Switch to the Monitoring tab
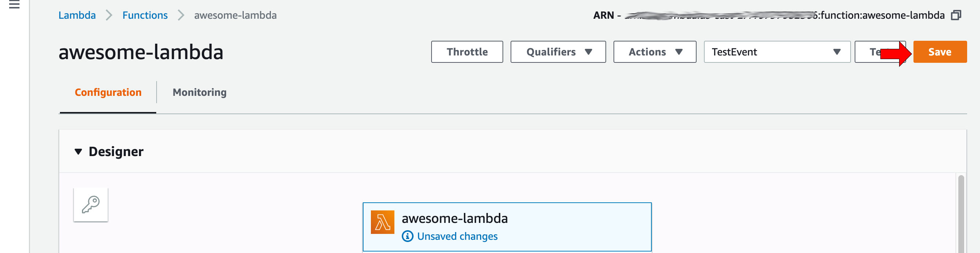The height and width of the screenshot is (253, 980). tap(199, 92)
